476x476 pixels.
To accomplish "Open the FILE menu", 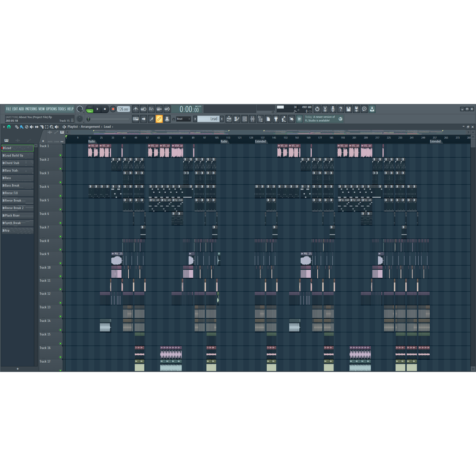I will [x=8, y=109].
